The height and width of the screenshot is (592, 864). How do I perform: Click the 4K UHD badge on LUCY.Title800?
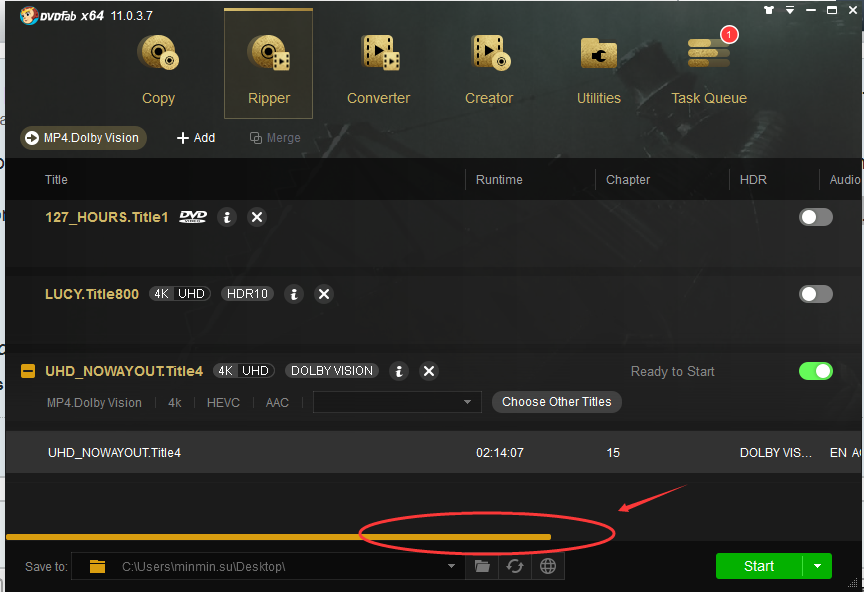(180, 294)
